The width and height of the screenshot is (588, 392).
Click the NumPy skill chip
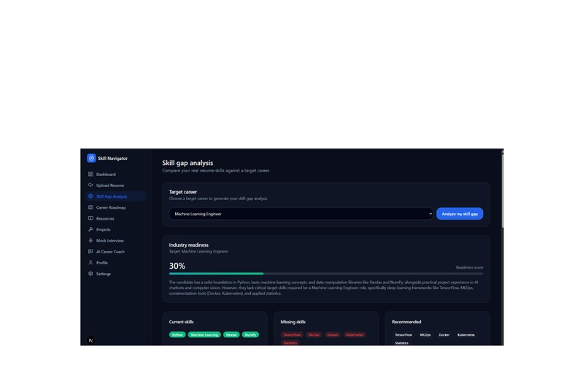pyautogui.click(x=250, y=334)
